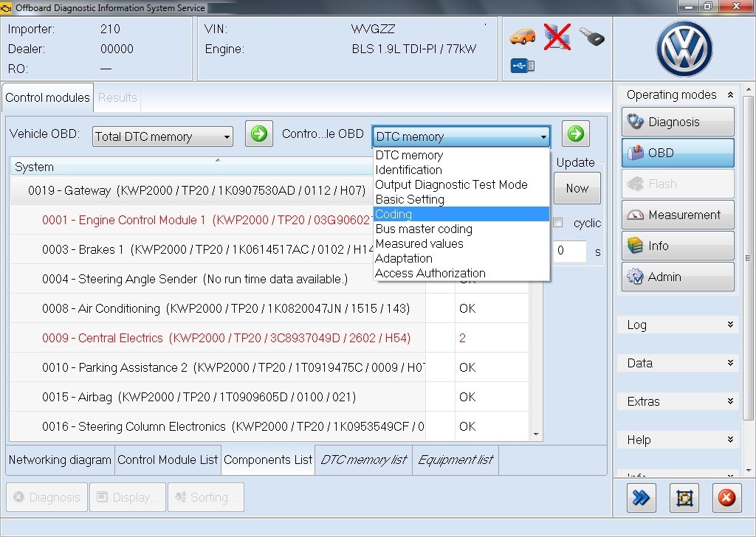
Task: Switch to Results tab
Action: point(117,98)
